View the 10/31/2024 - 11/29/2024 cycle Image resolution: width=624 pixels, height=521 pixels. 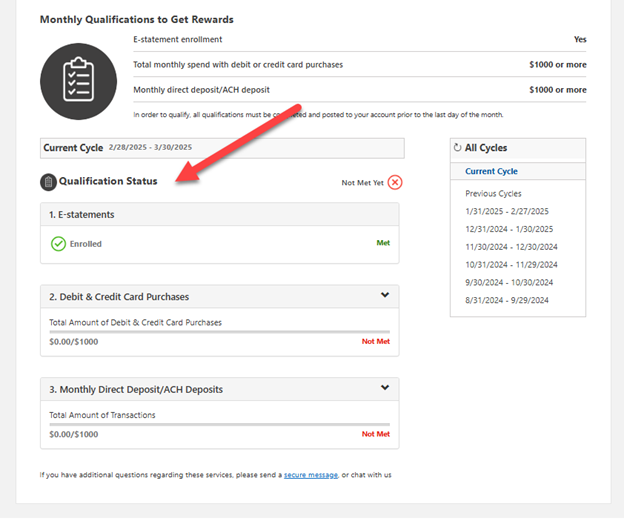[511, 264]
